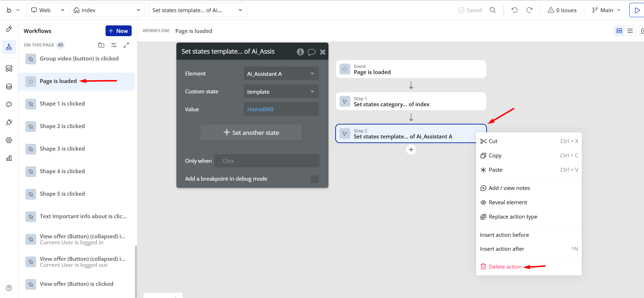Open the Plugins icon in sidebar

[x=9, y=122]
